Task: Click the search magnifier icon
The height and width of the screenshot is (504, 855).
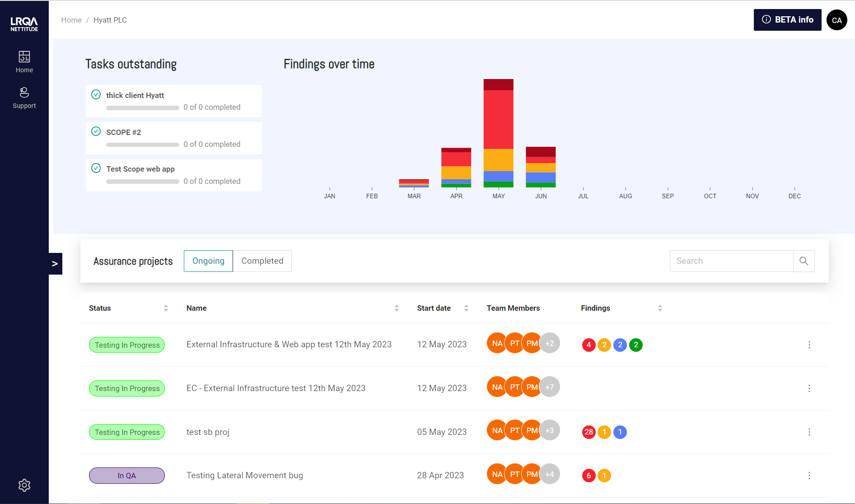Action: pos(804,261)
